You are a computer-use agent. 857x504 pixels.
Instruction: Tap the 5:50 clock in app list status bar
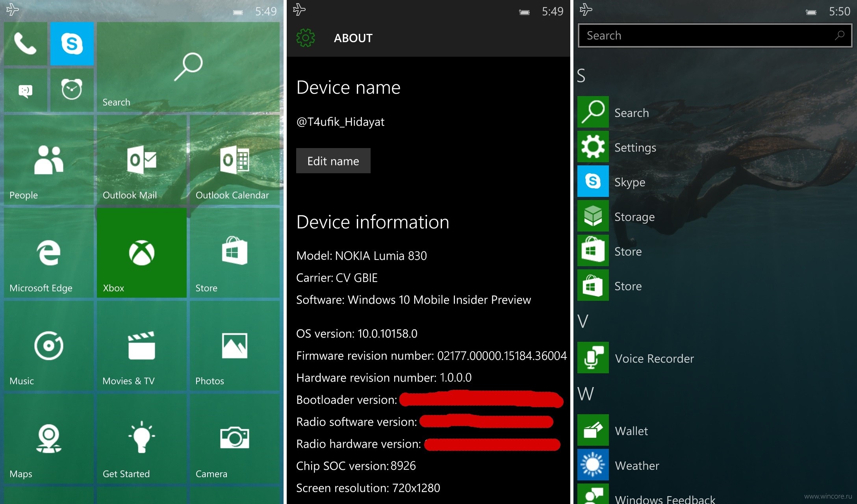tap(839, 11)
